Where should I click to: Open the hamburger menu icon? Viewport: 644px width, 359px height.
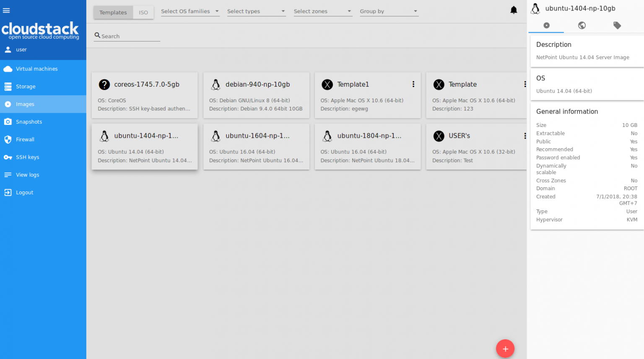click(6, 10)
